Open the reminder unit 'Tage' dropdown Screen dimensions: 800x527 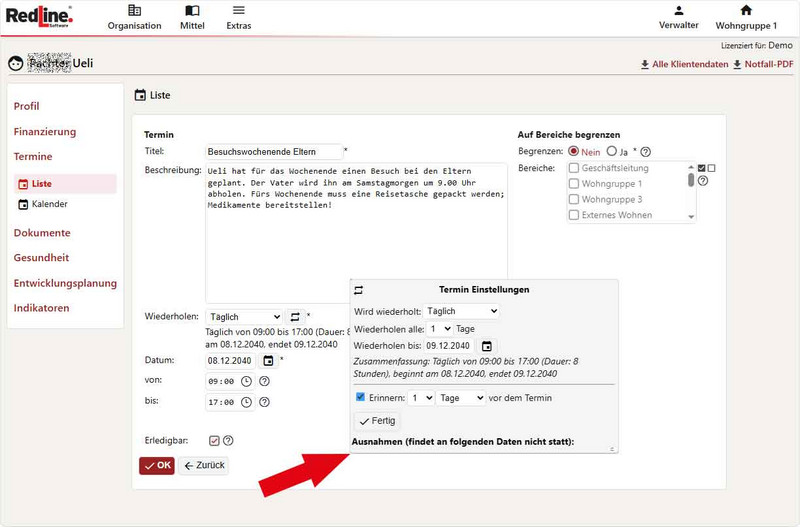[x=461, y=398]
